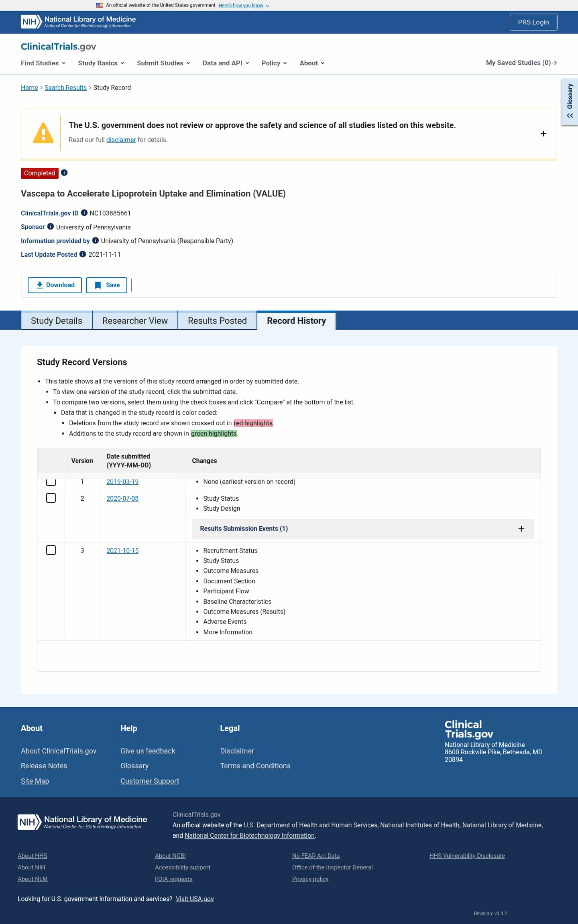This screenshot has width=578, height=924.
Task: Switch to the Study Details tab
Action: click(57, 321)
